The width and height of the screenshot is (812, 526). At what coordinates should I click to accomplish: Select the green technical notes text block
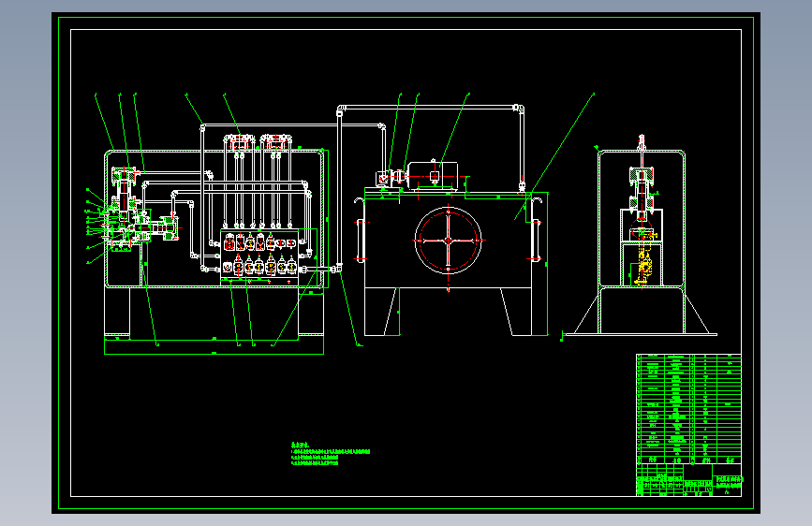(x=331, y=454)
